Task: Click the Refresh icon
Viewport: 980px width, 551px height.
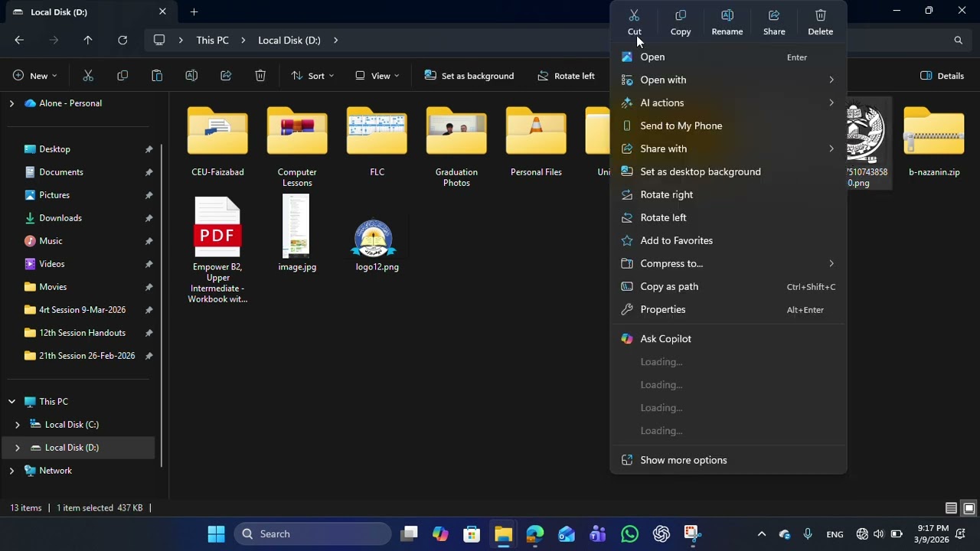Action: [x=122, y=40]
